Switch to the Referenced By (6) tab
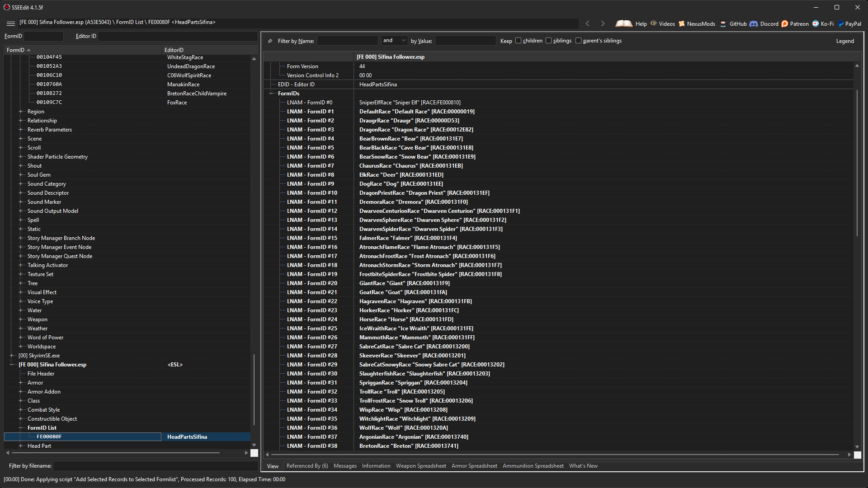The height and width of the screenshot is (488, 868). coord(307,466)
